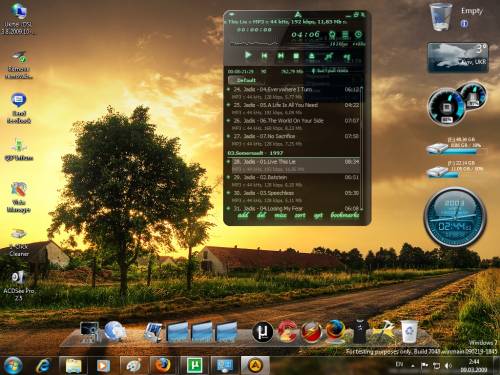Open the playlist 'del' menu
Screen dimensions: 500x375
(x=262, y=215)
